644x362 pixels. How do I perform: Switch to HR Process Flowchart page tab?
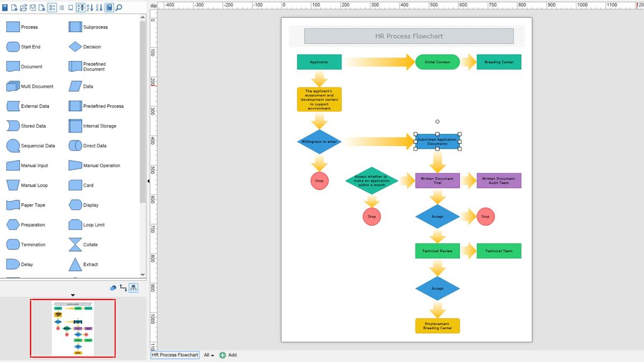[x=175, y=355]
